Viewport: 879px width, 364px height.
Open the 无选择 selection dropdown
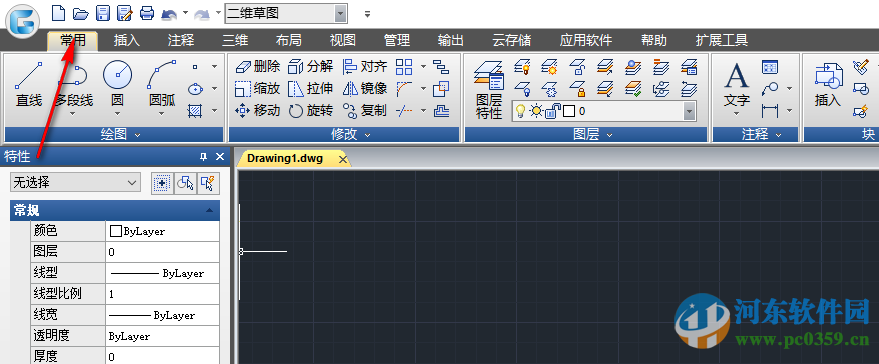(76, 182)
